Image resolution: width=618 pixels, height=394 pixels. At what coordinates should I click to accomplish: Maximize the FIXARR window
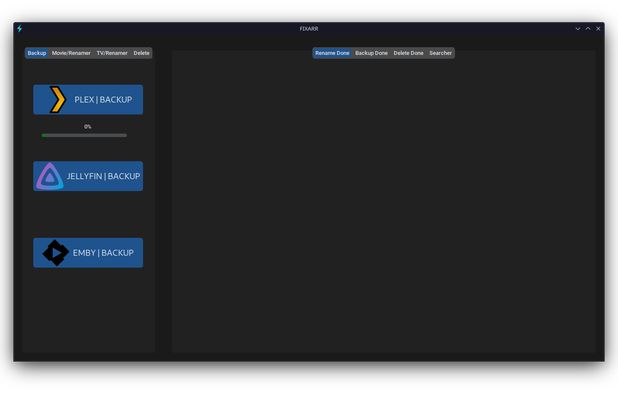pyautogui.click(x=588, y=29)
